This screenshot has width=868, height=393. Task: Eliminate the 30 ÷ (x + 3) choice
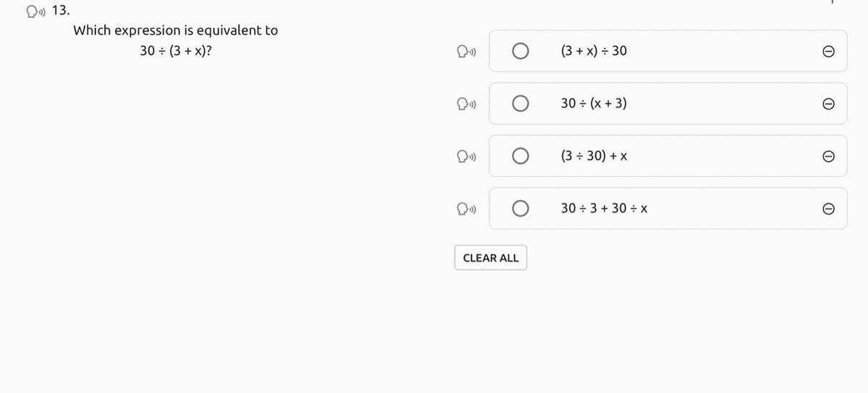(x=830, y=104)
